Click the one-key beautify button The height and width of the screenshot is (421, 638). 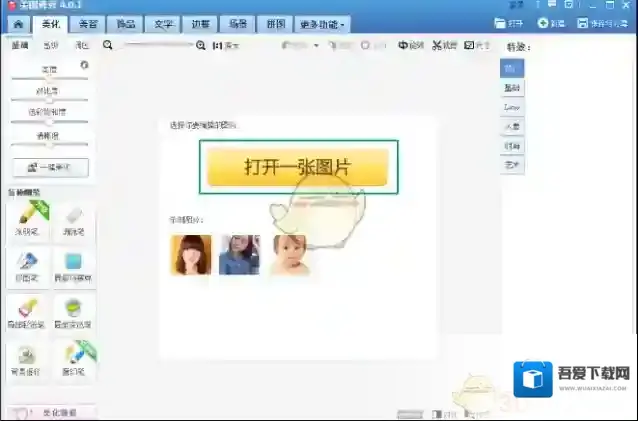point(51,167)
